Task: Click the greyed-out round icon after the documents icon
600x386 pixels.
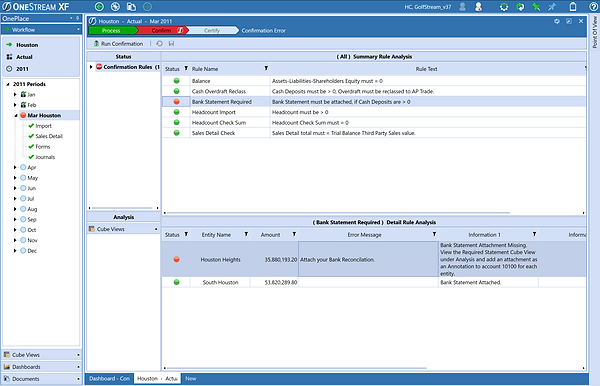Action: coord(147,7)
